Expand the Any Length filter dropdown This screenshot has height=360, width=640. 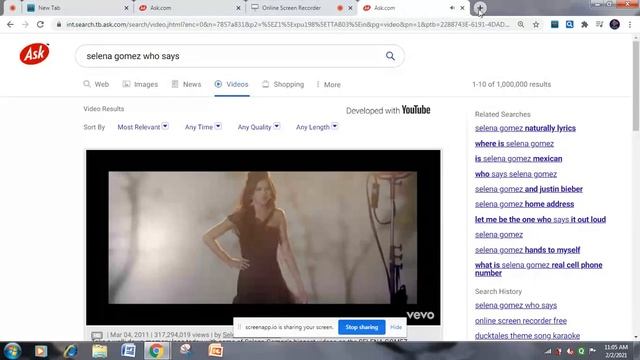[317, 127]
